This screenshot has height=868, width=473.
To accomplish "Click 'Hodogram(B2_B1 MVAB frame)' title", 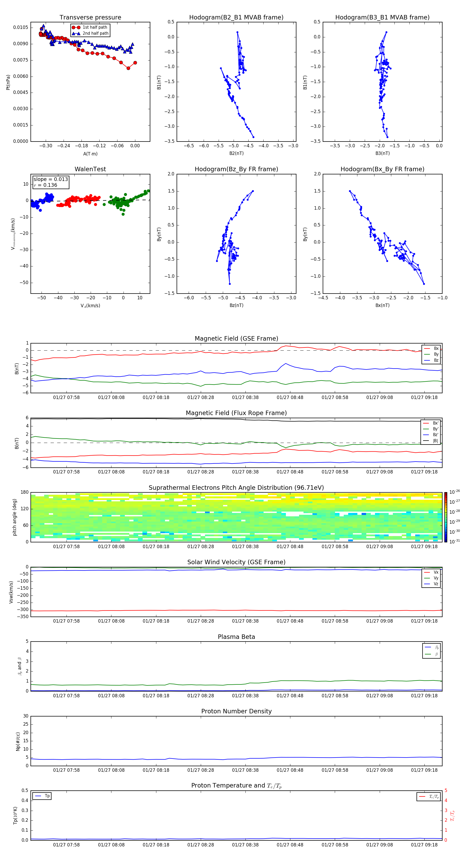I will click(236, 17).
